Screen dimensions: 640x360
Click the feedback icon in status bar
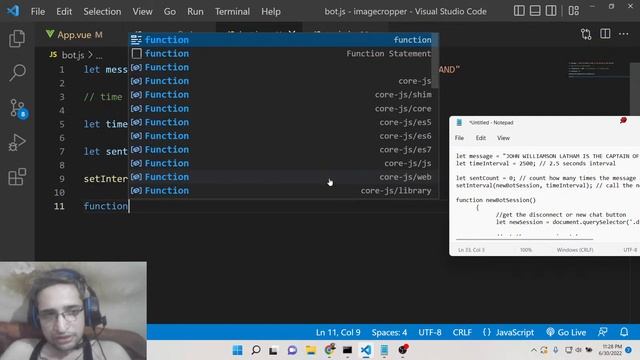602,332
